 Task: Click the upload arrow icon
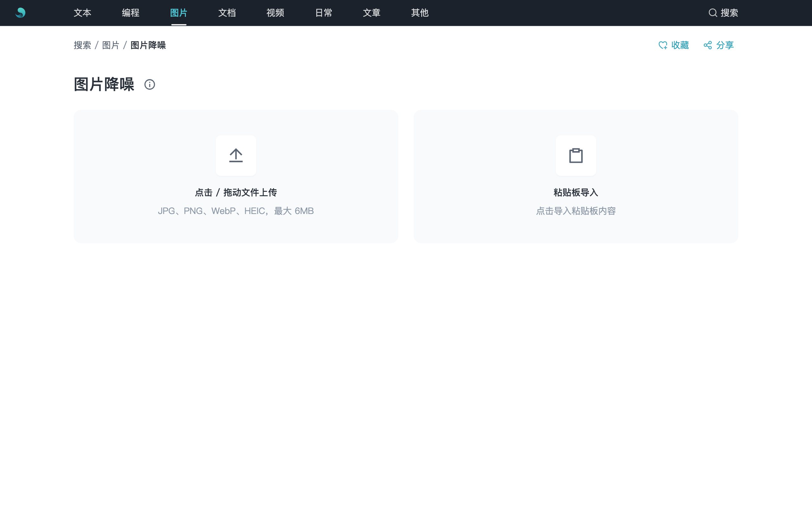point(236,155)
